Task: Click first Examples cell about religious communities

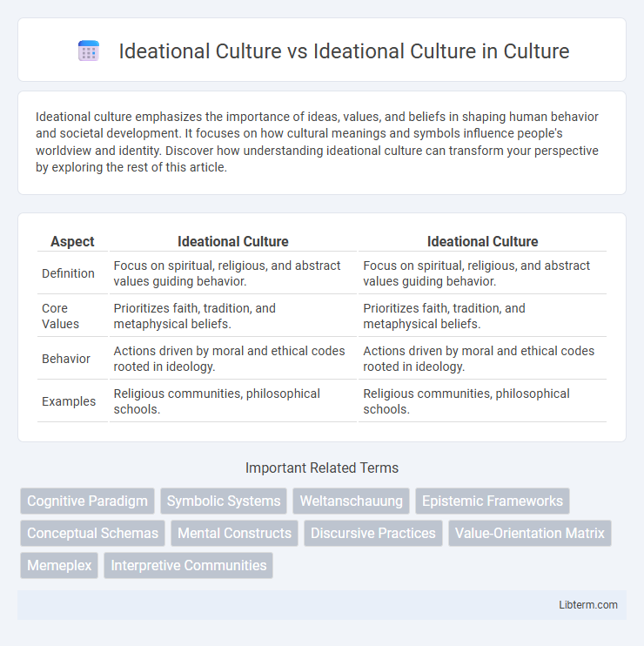Action: pos(233,401)
